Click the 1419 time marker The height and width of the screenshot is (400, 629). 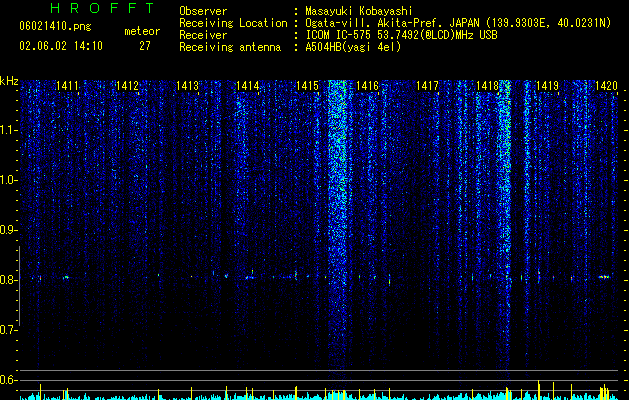point(547,85)
